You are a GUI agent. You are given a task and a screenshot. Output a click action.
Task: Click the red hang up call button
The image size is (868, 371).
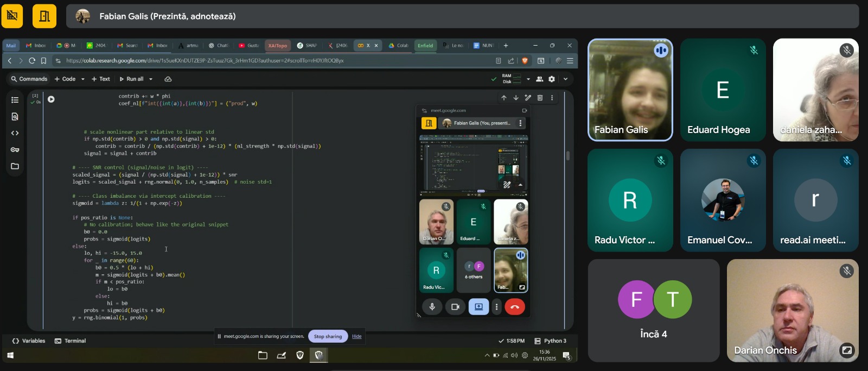click(514, 307)
